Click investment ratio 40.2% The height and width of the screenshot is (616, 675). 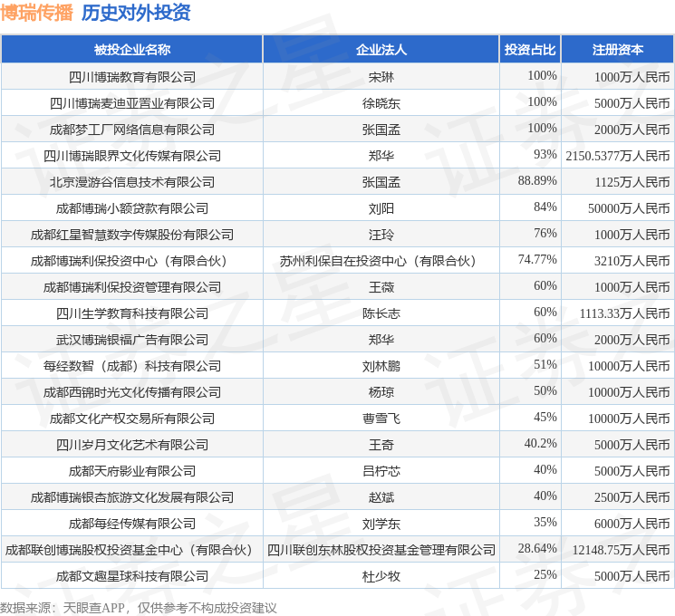540,443
